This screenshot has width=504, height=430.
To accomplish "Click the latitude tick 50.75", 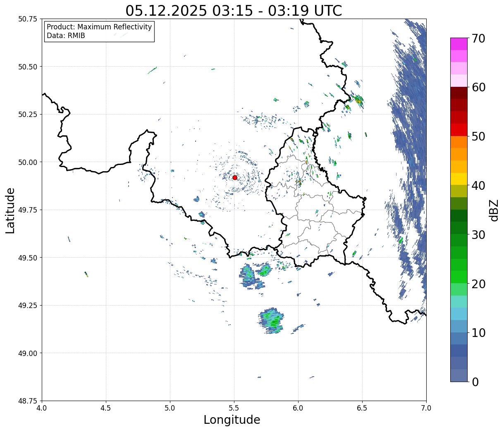I will pos(28,19).
